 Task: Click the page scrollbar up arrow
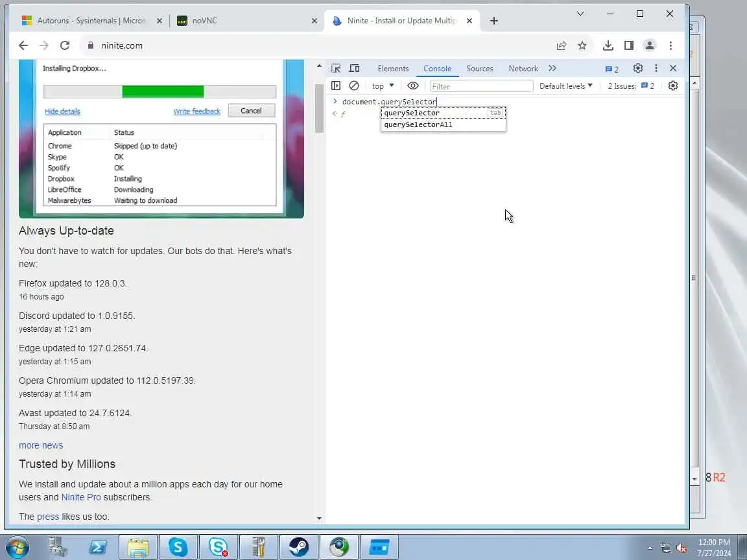click(x=319, y=66)
